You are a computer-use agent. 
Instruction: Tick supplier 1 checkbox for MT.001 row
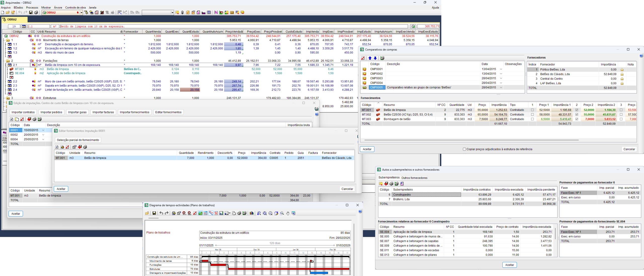532,110
